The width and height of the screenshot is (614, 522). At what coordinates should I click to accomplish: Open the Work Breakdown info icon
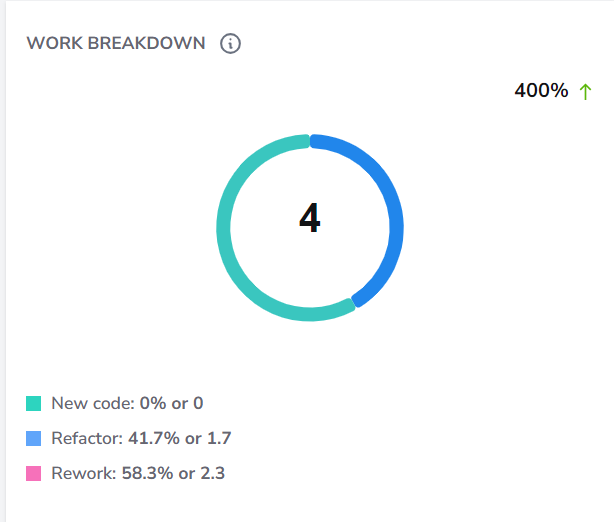point(230,43)
